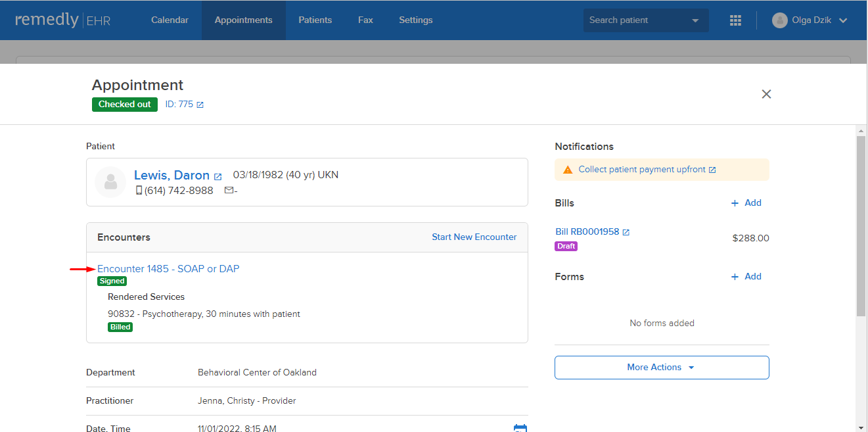
Task: Go to the Patients tab
Action: point(315,20)
